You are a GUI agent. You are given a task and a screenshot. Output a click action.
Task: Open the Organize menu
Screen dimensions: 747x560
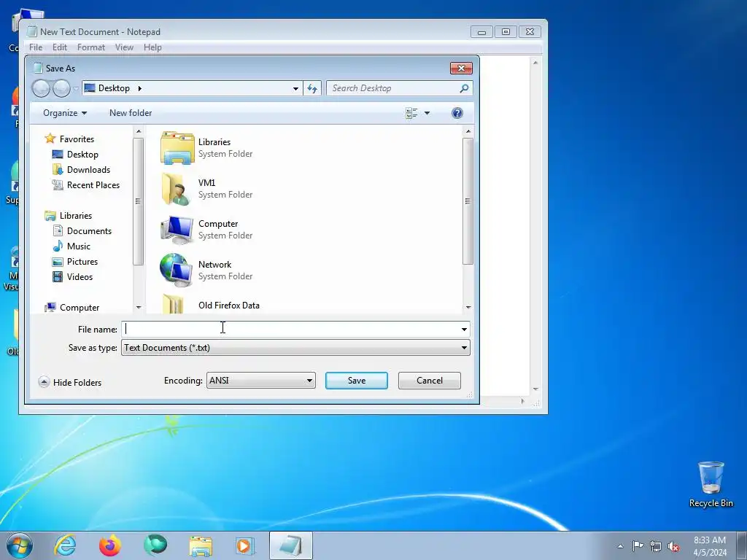click(x=65, y=113)
